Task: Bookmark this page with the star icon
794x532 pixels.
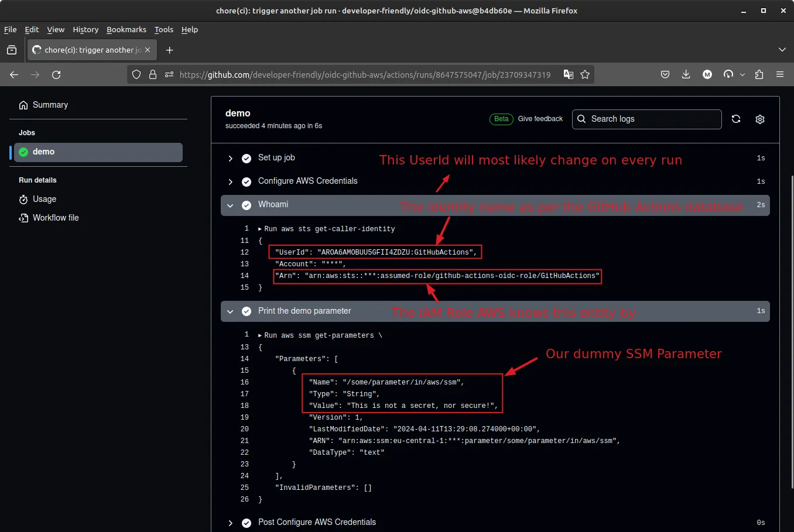Action: tap(585, 74)
